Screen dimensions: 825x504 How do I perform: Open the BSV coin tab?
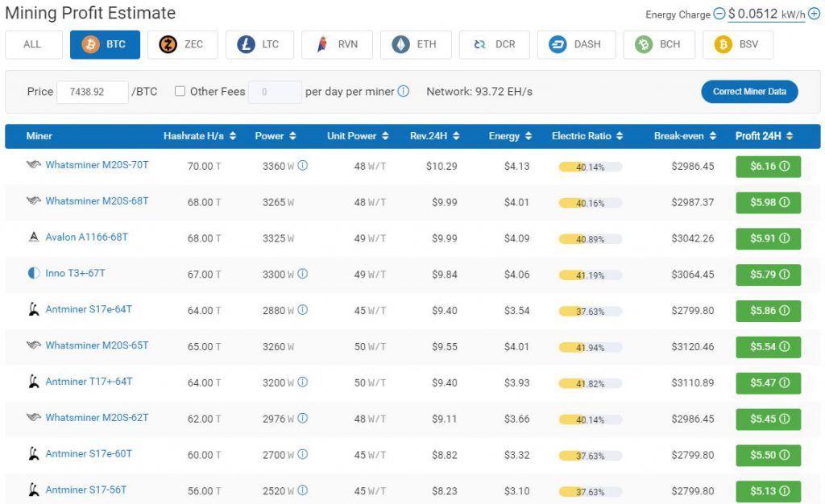click(x=738, y=44)
